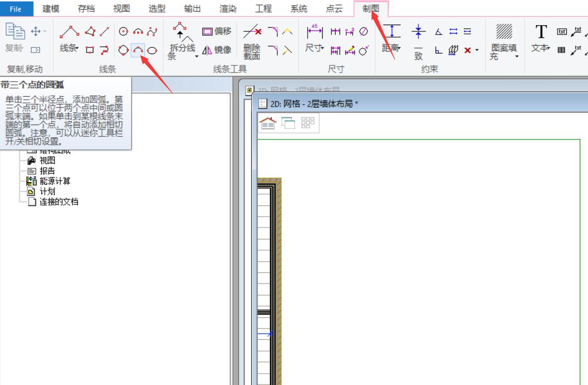The width and height of the screenshot is (588, 385).
Task: Open the Pattern fill (图案填充) tool
Action: click(504, 41)
